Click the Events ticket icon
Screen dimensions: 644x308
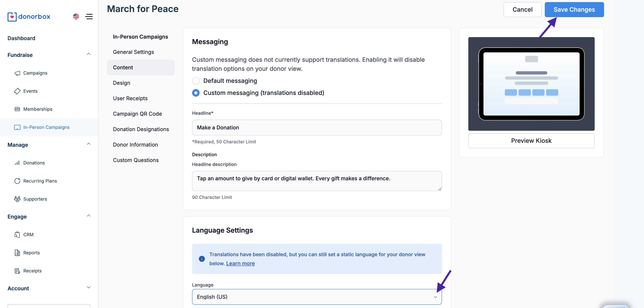(17, 91)
